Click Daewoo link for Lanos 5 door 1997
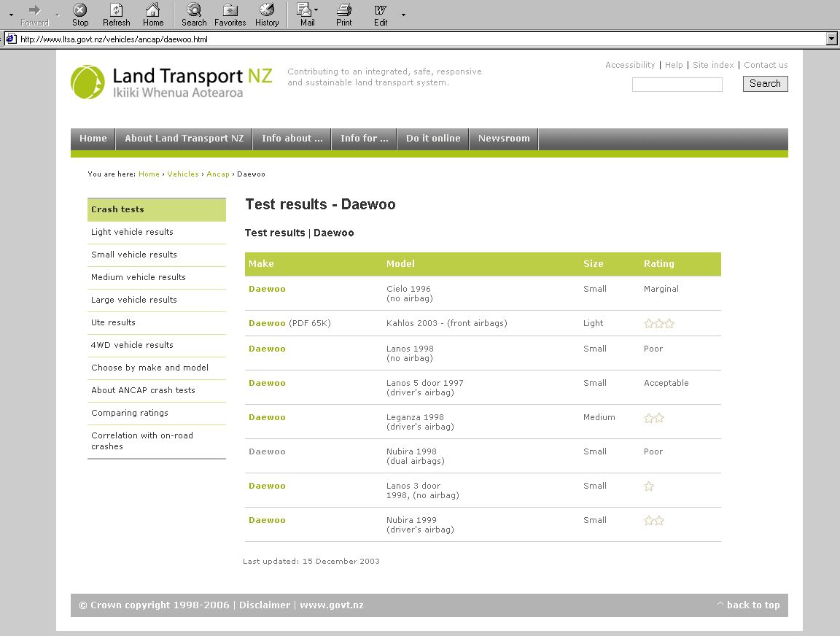This screenshot has height=636, width=840. 267,383
